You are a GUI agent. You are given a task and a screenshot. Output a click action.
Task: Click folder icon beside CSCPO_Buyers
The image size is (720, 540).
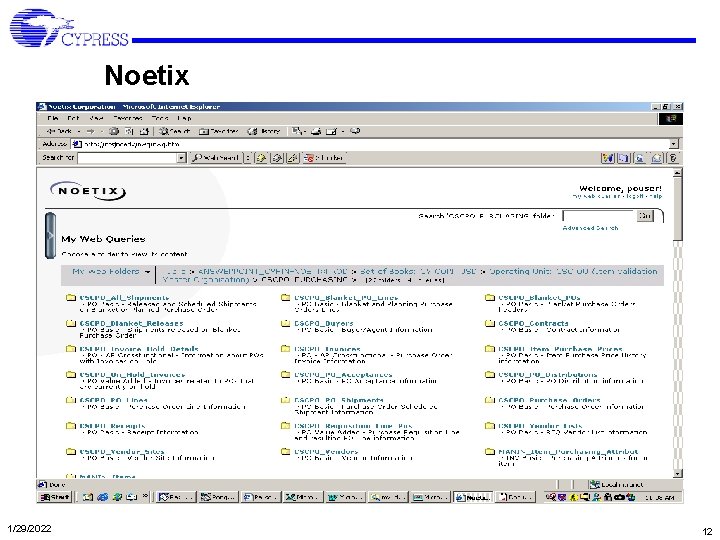(x=286, y=323)
